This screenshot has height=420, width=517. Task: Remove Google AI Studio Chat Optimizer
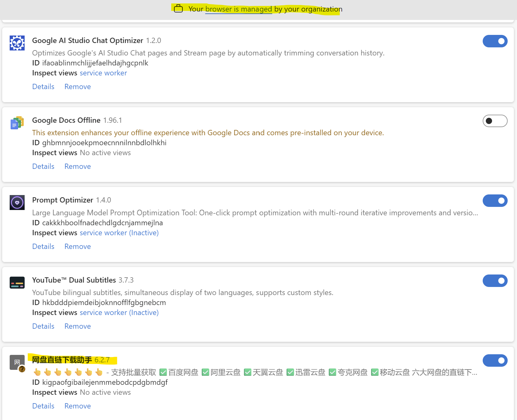pos(78,87)
